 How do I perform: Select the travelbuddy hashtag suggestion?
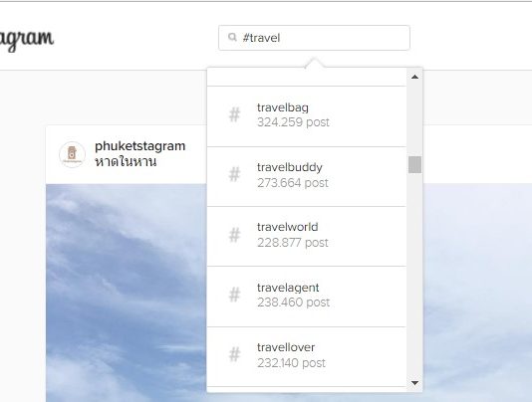(307, 176)
